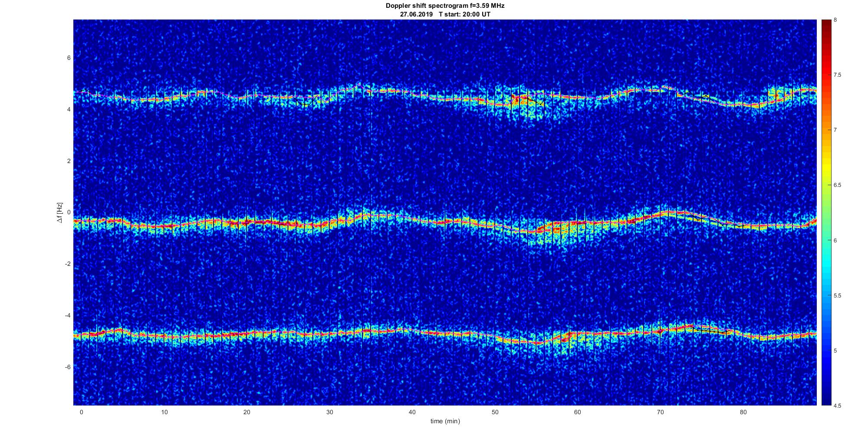This screenshot has height=435, width=868.
Task: Click colorbar tick label '5'
Action: [x=835, y=351]
